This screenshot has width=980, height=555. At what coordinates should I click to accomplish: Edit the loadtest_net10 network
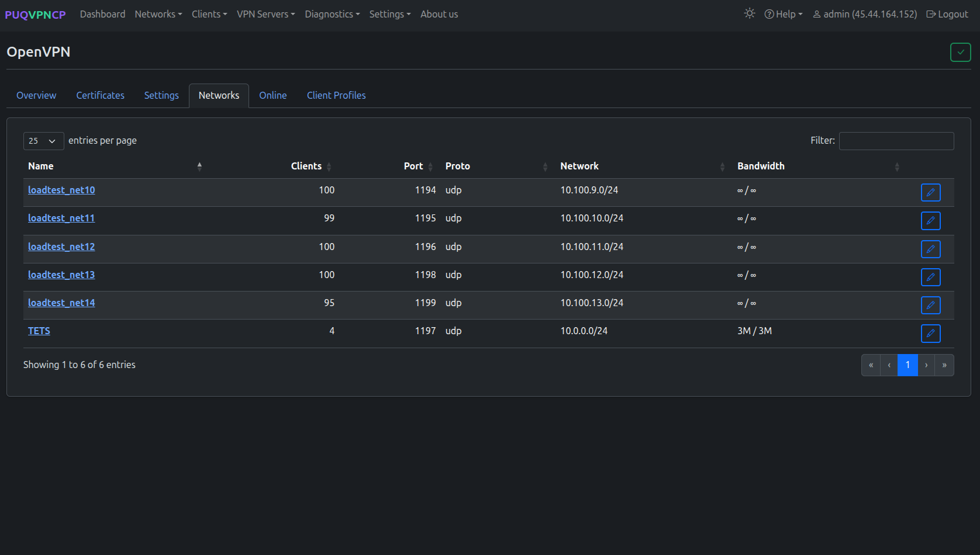coord(930,192)
